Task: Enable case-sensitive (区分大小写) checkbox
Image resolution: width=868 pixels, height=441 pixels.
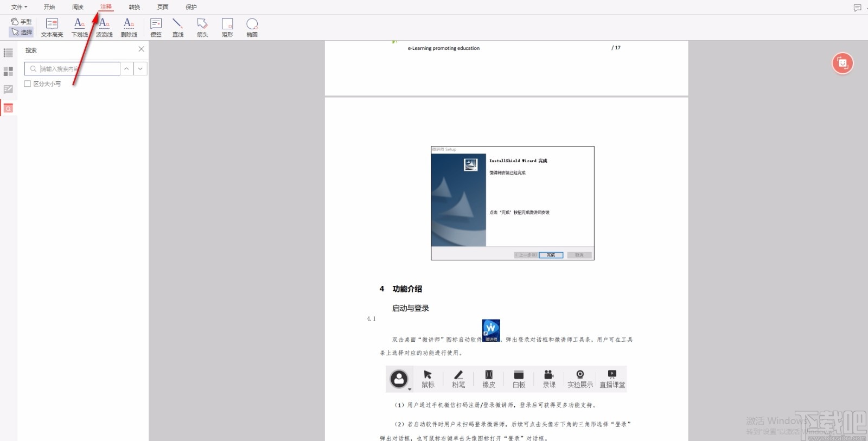Action: [x=28, y=84]
